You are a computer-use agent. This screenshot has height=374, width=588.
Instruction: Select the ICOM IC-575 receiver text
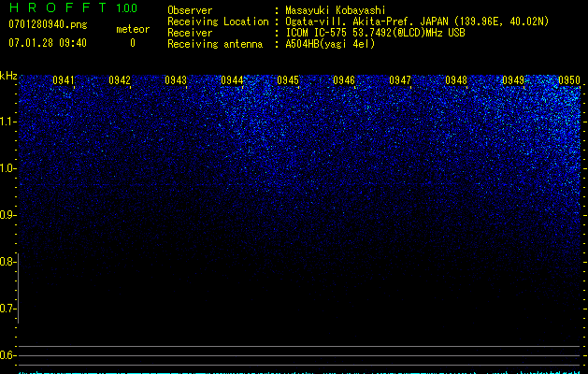coord(375,33)
